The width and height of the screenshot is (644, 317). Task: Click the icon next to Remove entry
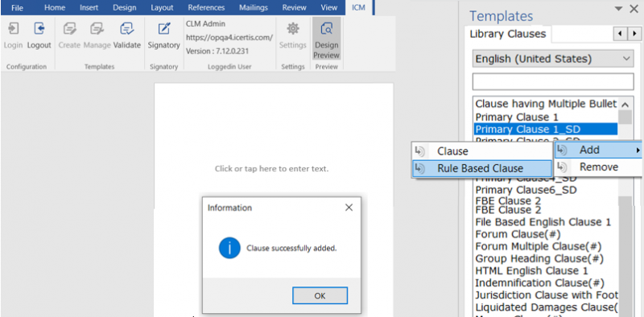point(562,167)
